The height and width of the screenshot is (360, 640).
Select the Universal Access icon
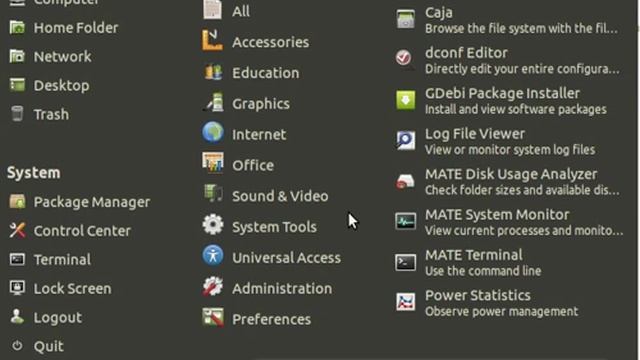(213, 256)
